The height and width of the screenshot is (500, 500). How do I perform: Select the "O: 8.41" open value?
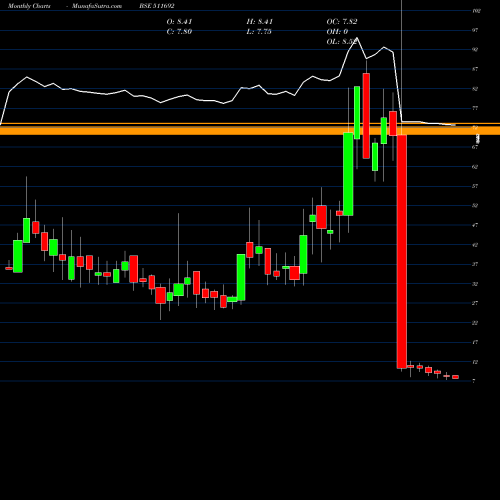tap(179, 22)
